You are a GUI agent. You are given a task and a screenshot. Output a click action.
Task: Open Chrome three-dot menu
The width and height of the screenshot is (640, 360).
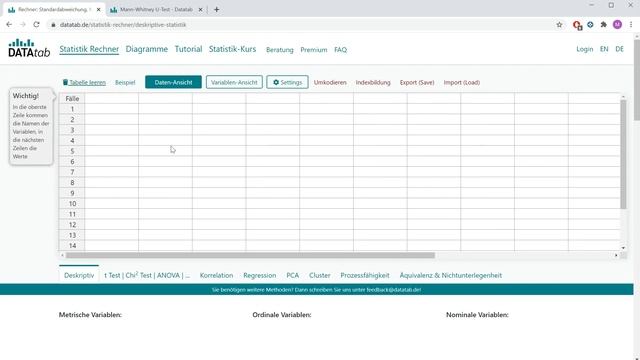[x=631, y=25]
